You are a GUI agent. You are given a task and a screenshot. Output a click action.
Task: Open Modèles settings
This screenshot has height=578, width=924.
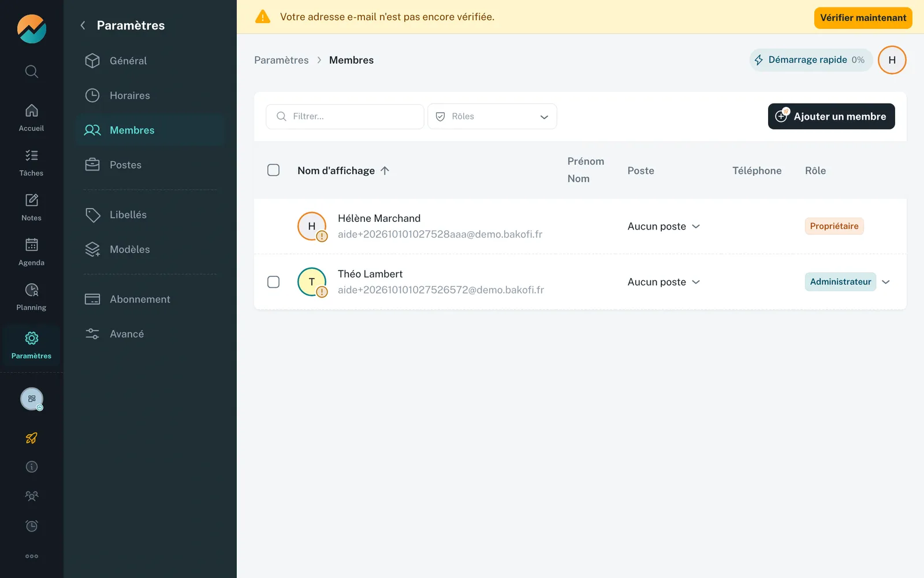pos(150,249)
